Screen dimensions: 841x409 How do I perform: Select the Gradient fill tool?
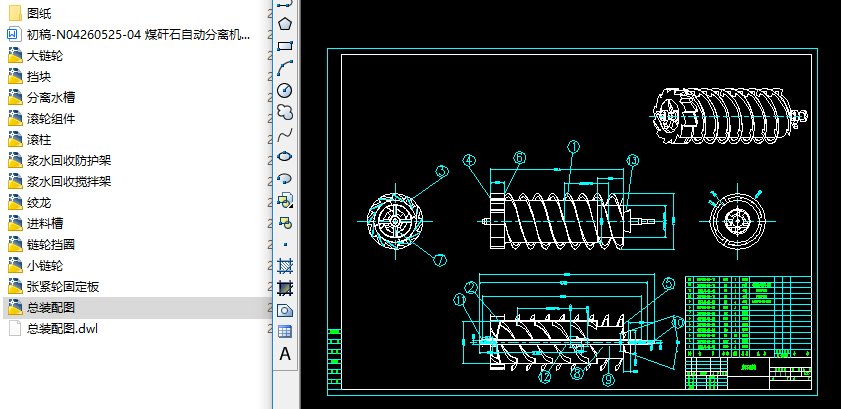coord(285,288)
